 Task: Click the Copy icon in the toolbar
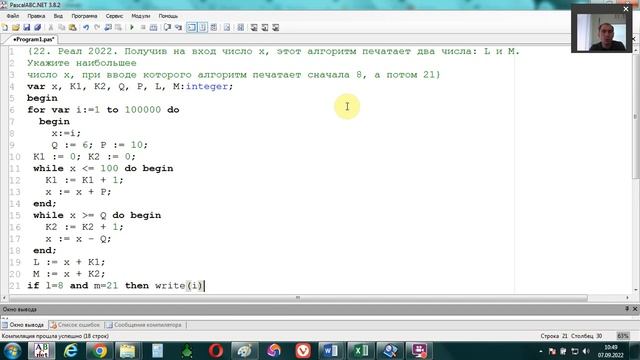[x=62, y=27]
